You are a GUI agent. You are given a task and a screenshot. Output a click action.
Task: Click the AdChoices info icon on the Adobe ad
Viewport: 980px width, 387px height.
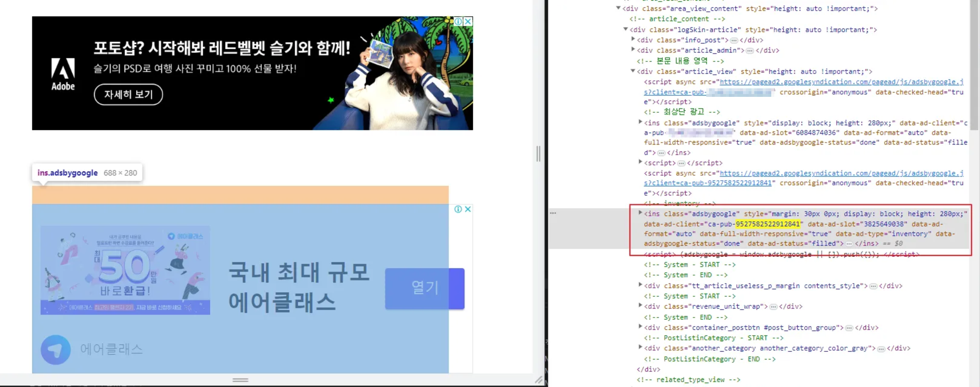coord(458,21)
